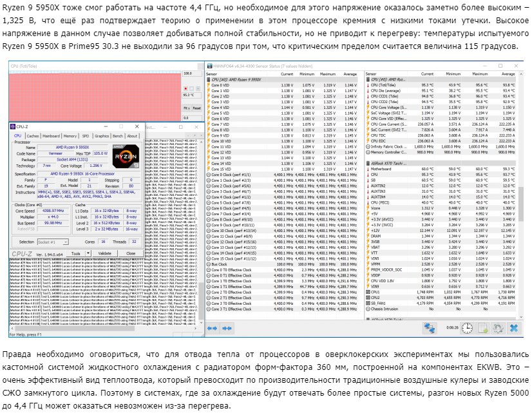Select the +12V voltage row

[441, 231]
